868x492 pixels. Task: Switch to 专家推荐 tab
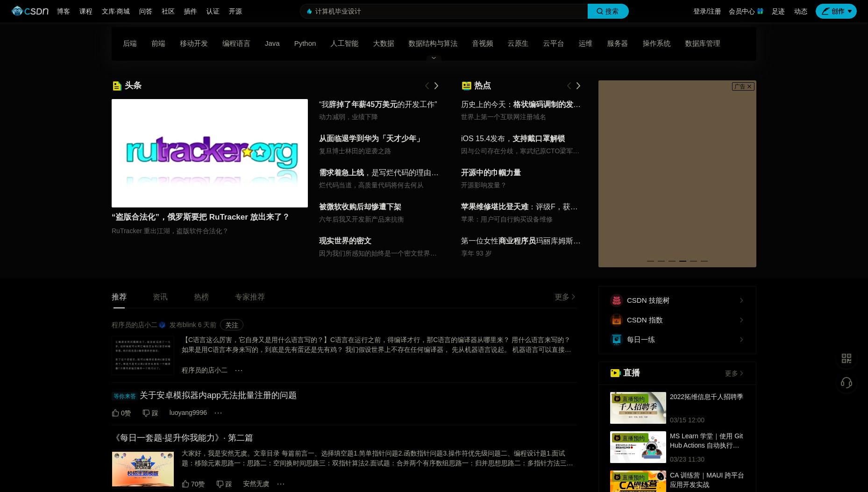(x=250, y=297)
